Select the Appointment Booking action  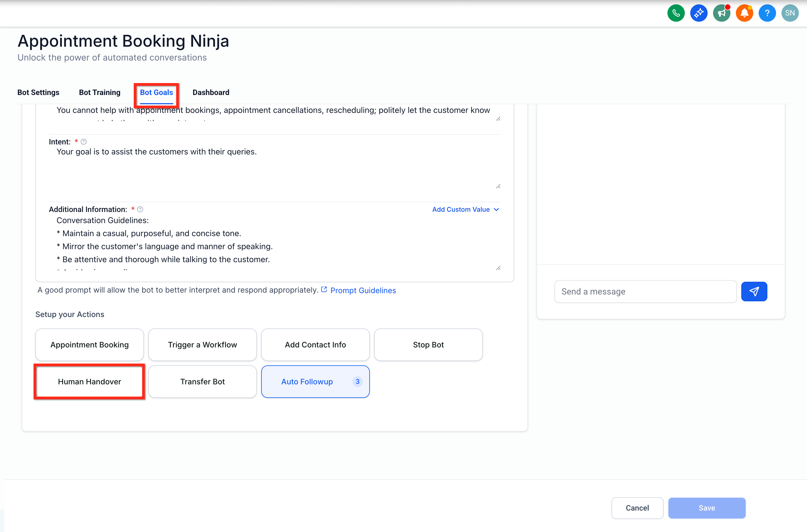90,345
